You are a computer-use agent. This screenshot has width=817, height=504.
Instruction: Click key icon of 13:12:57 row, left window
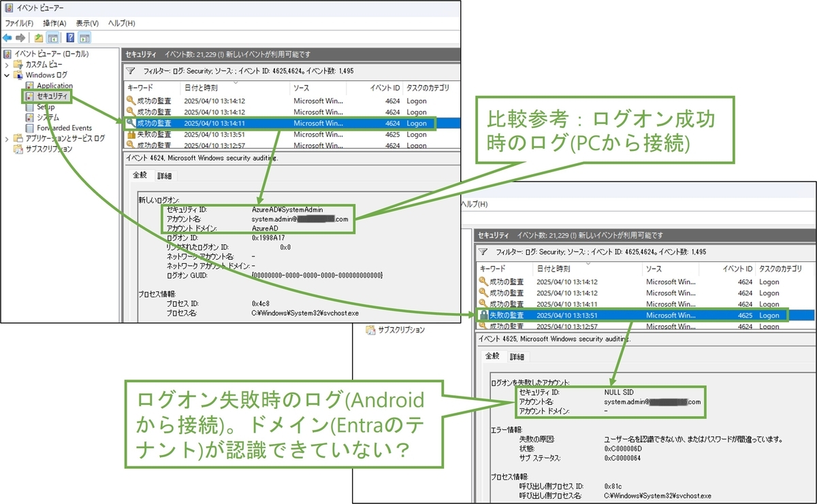pyautogui.click(x=131, y=145)
